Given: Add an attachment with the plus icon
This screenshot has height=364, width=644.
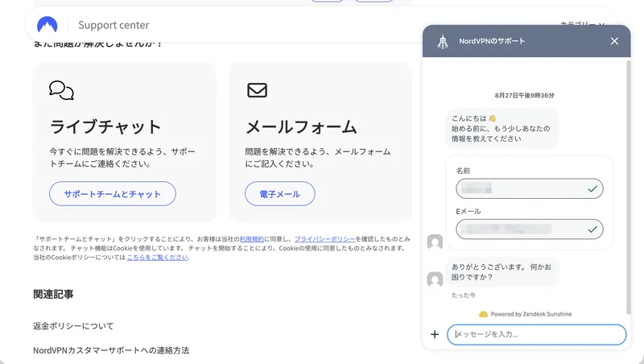Looking at the screenshot, I should (435, 334).
